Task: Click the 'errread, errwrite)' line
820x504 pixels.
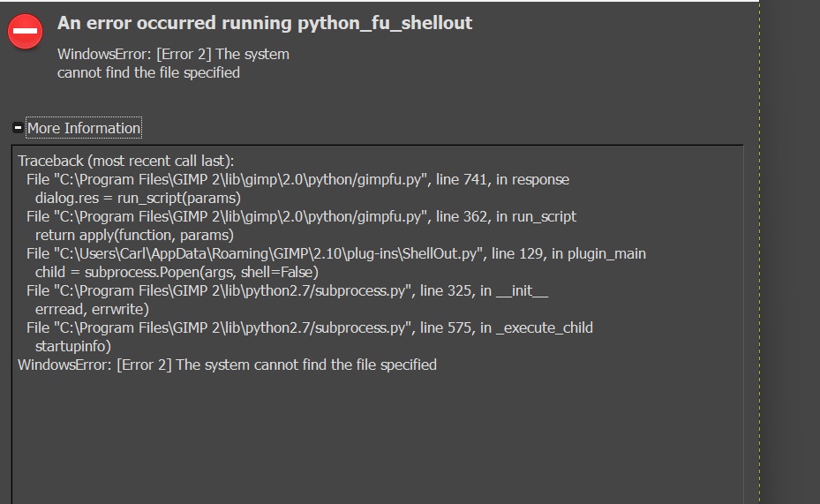Action: [92, 310]
